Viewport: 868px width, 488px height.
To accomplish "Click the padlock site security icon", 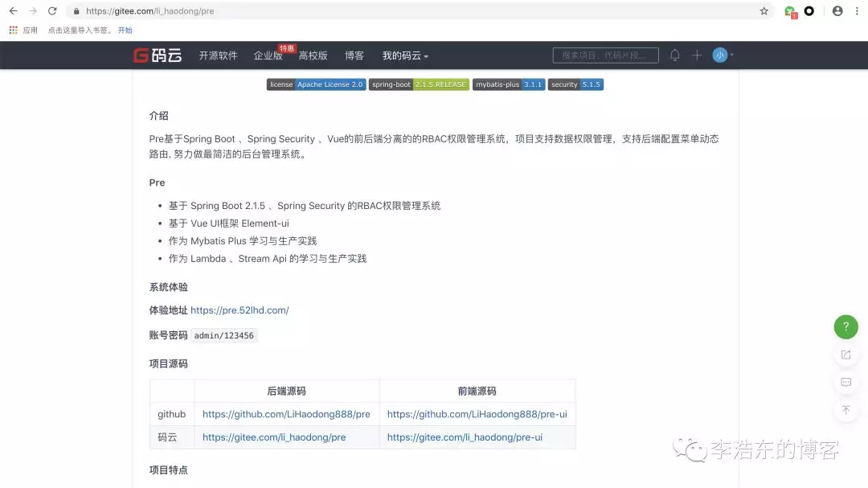I will [76, 11].
